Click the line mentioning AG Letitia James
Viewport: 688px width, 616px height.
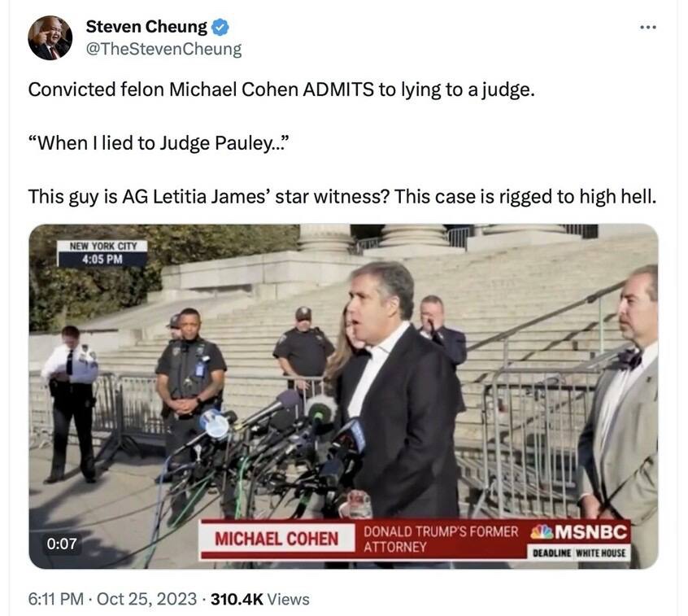(x=342, y=196)
